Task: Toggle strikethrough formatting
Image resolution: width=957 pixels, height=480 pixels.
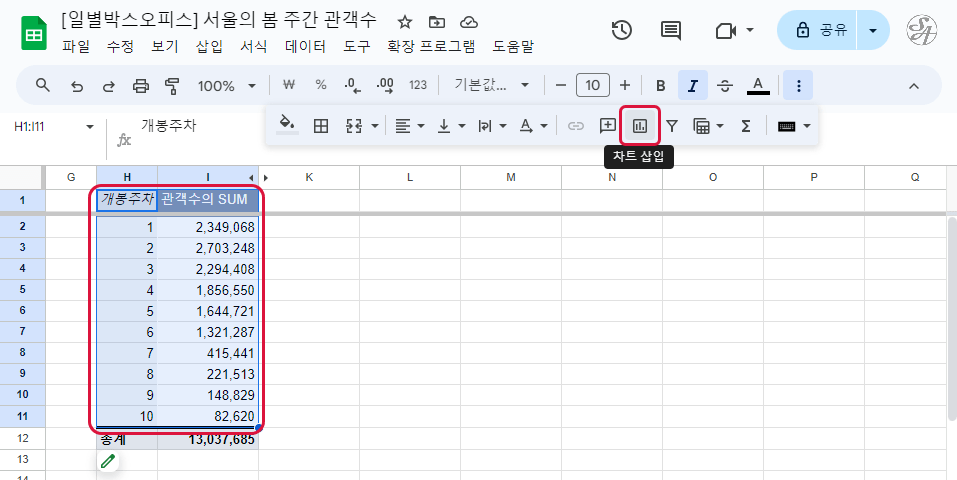Action: click(725, 86)
